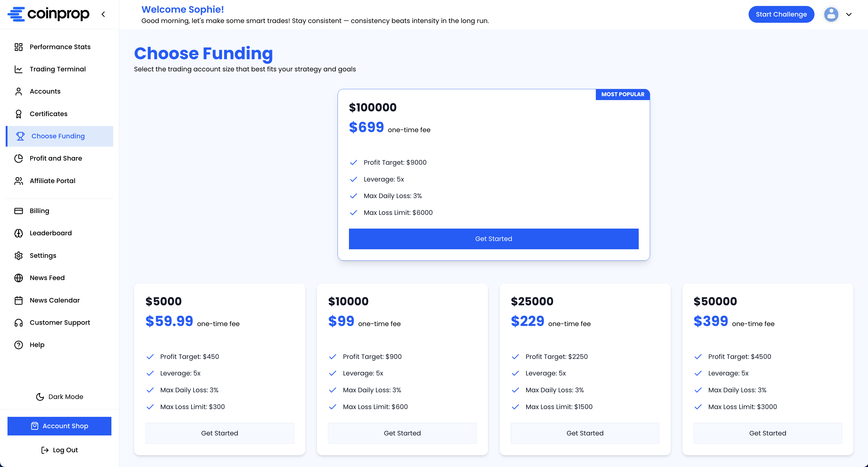The image size is (868, 467).
Task: Click the coinprop logo
Action: pos(49,14)
